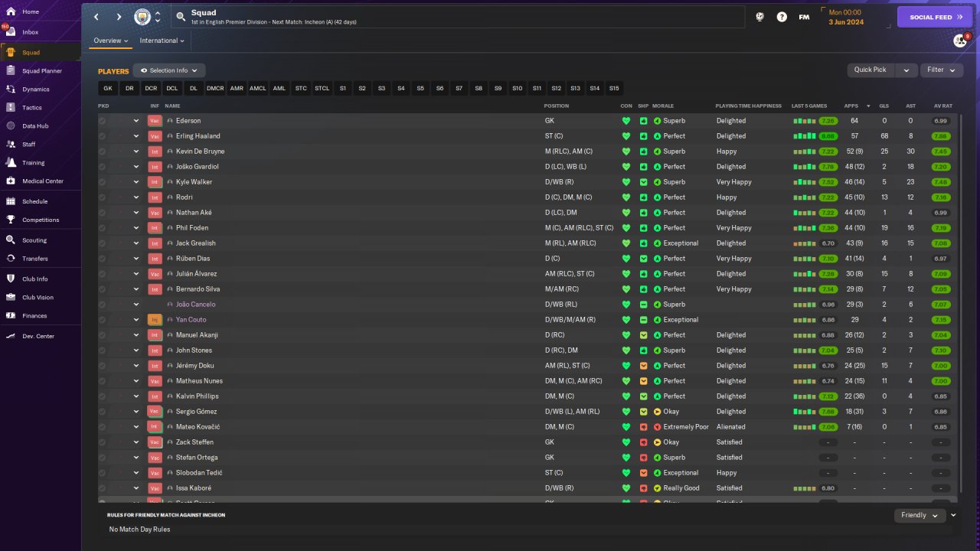Go to Squad Planner
Screen dimensions: 980x551
[42, 70]
